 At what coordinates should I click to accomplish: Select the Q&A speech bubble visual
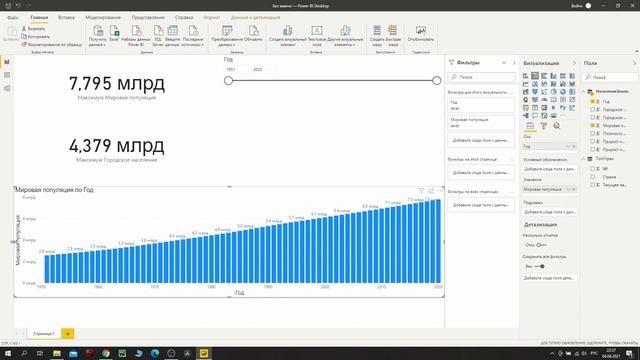tap(535, 116)
